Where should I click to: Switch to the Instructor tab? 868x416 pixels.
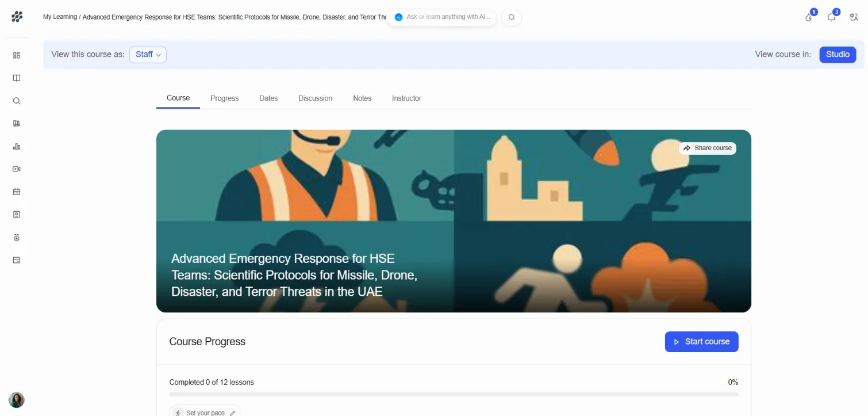[406, 98]
